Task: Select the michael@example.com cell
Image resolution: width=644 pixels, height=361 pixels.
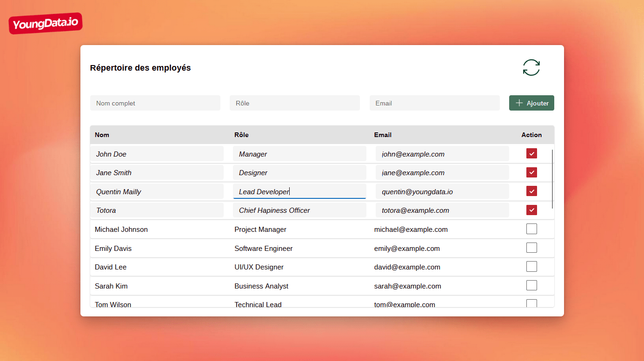Action: click(x=411, y=229)
